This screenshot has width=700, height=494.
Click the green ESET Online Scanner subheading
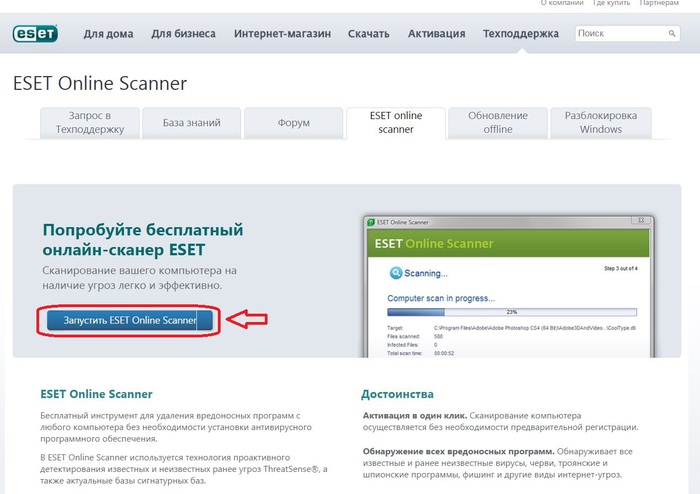pyautogui.click(x=96, y=394)
